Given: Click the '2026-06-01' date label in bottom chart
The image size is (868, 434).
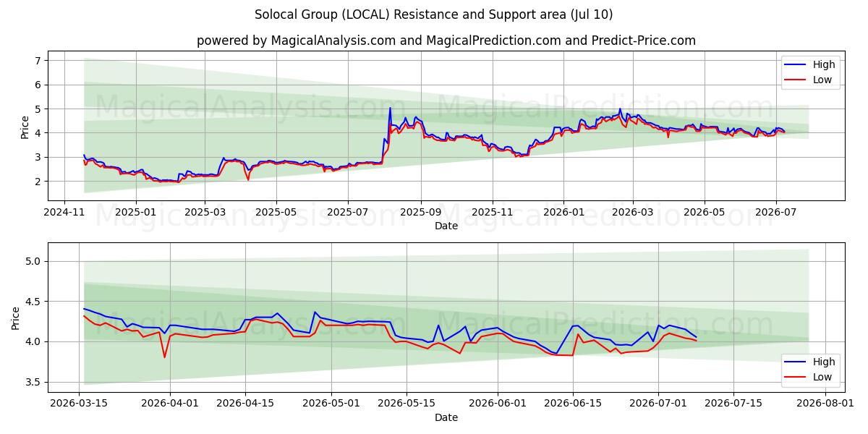Looking at the screenshot, I should [498, 404].
